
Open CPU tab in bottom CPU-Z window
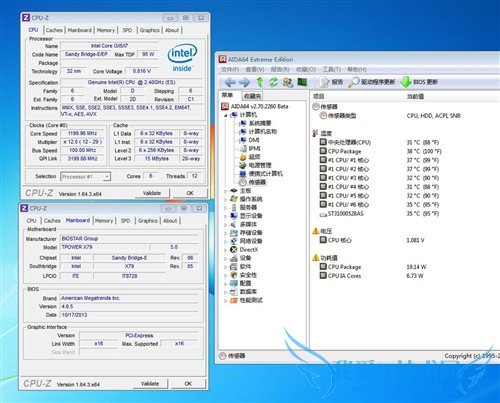click(x=31, y=221)
